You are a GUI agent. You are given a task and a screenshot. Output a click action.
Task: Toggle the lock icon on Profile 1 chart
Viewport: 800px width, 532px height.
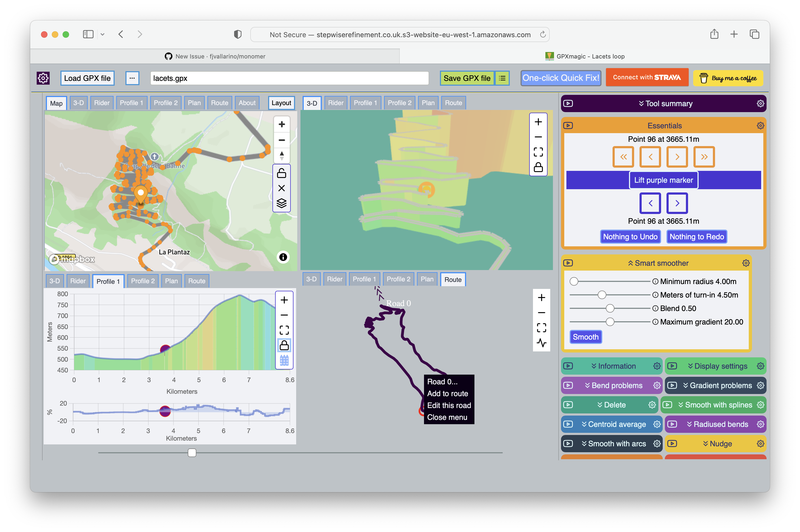click(x=284, y=345)
